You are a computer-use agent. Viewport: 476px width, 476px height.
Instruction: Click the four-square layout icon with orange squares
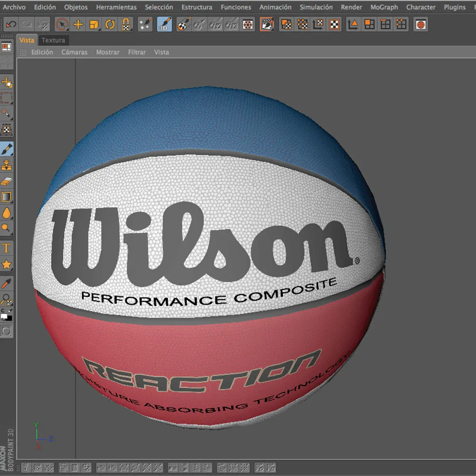pyautogui.click(x=369, y=25)
